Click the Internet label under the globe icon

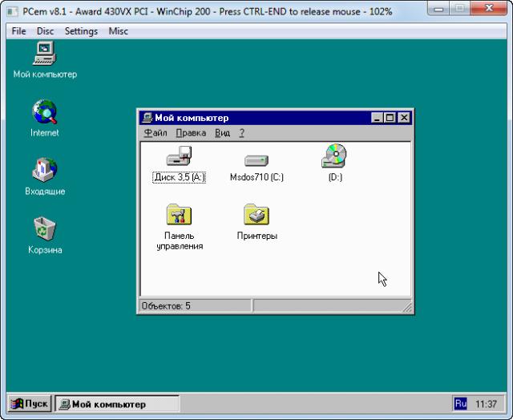[x=45, y=133]
